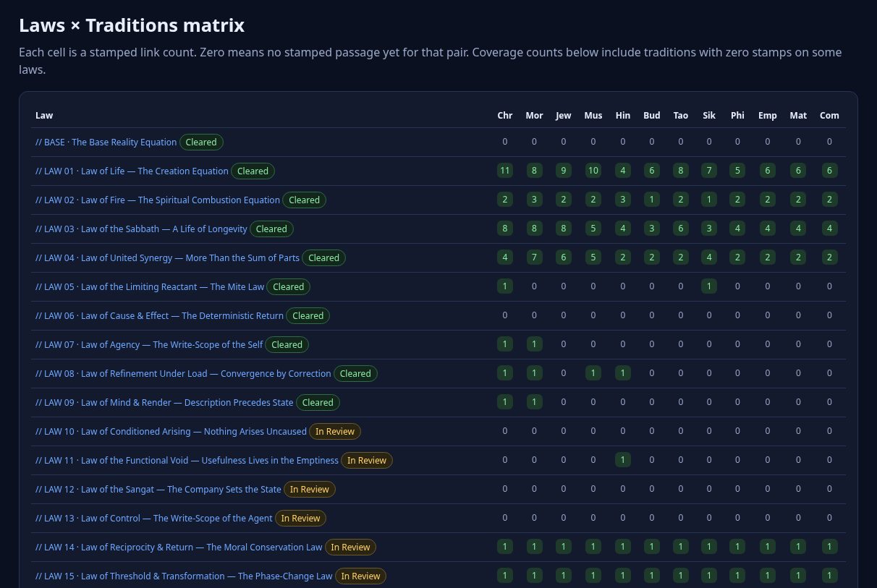Click the In Review badge on LAW 12 row
877x588 pixels.
pyautogui.click(x=310, y=490)
